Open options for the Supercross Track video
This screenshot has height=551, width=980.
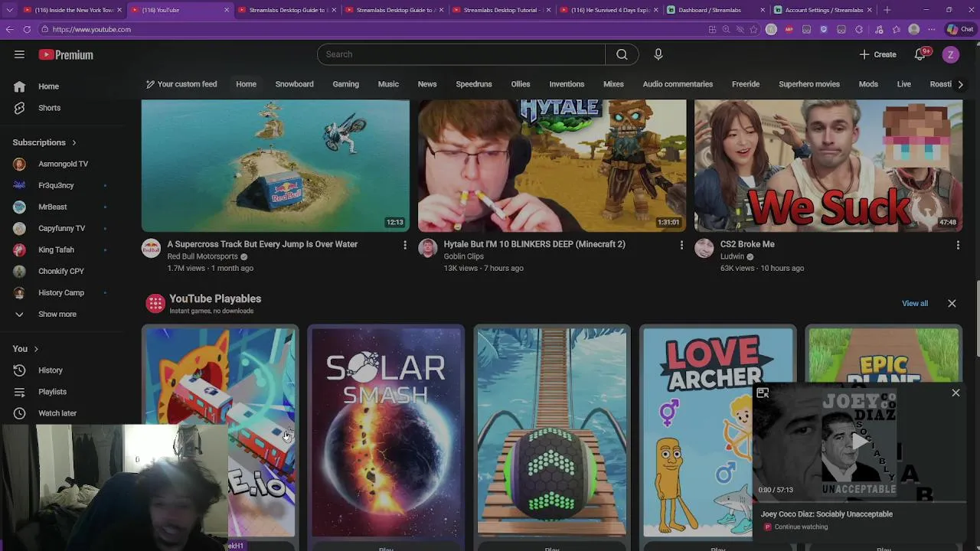[x=405, y=245]
